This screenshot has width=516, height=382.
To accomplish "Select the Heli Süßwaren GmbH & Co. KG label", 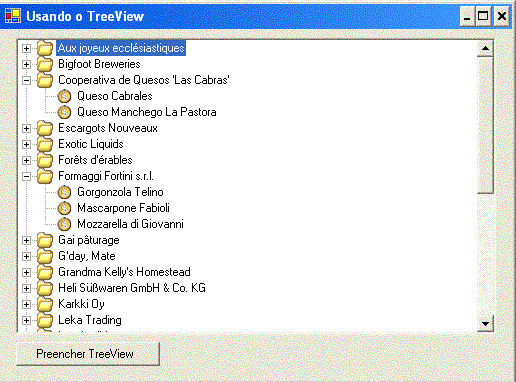I will [132, 288].
